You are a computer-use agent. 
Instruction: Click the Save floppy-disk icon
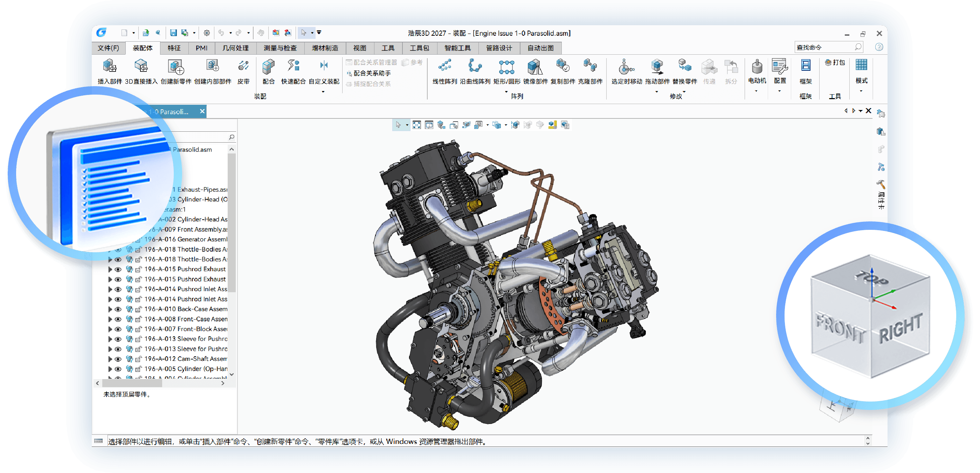coord(173,33)
